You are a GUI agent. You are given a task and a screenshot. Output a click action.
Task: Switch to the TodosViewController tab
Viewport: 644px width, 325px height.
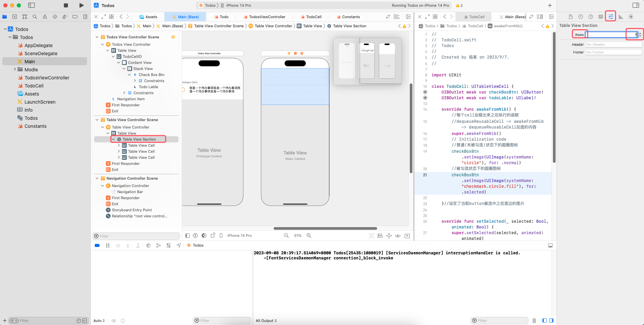[x=267, y=16]
